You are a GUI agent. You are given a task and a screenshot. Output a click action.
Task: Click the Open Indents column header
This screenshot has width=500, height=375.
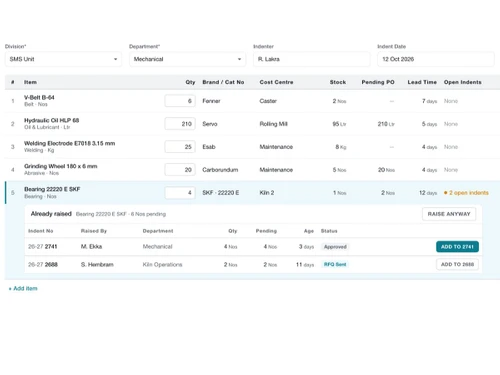(x=463, y=82)
